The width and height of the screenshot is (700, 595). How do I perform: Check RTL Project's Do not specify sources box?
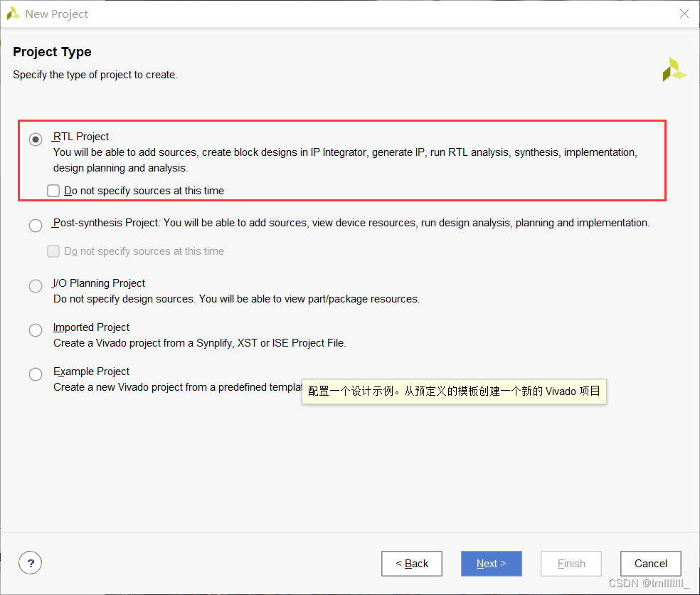(x=53, y=191)
